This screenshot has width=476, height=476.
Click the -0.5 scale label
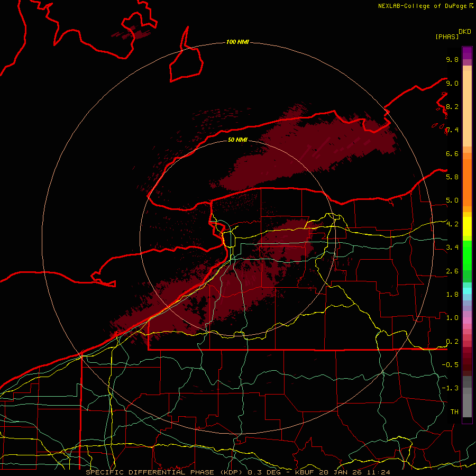click(x=450, y=364)
